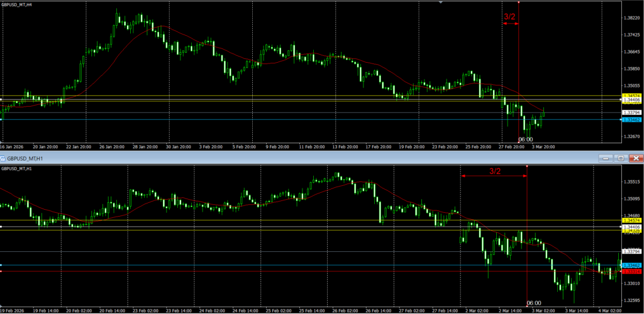
Task: Select the long red double arrow on H1 chart
Action: coord(494,176)
